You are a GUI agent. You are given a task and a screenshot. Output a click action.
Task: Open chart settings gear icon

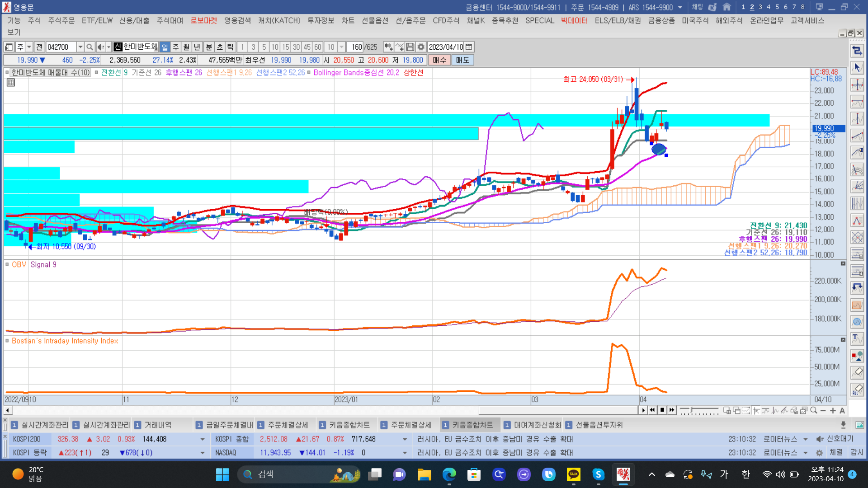(421, 47)
